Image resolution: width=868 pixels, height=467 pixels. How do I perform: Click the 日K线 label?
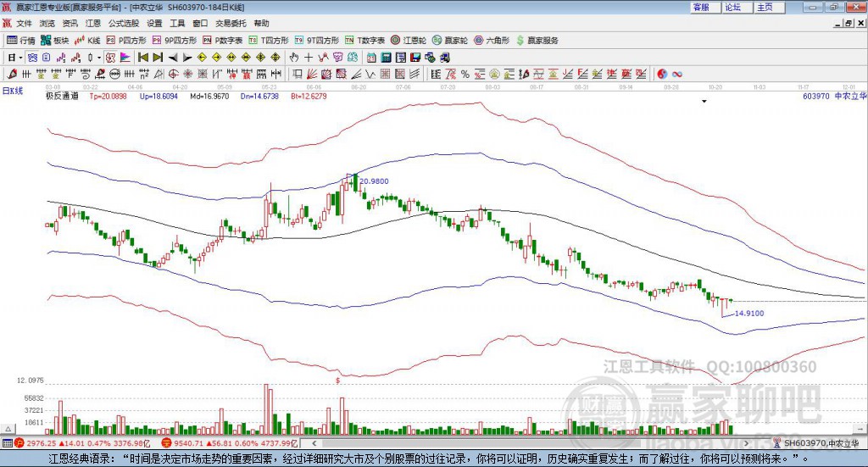point(13,91)
